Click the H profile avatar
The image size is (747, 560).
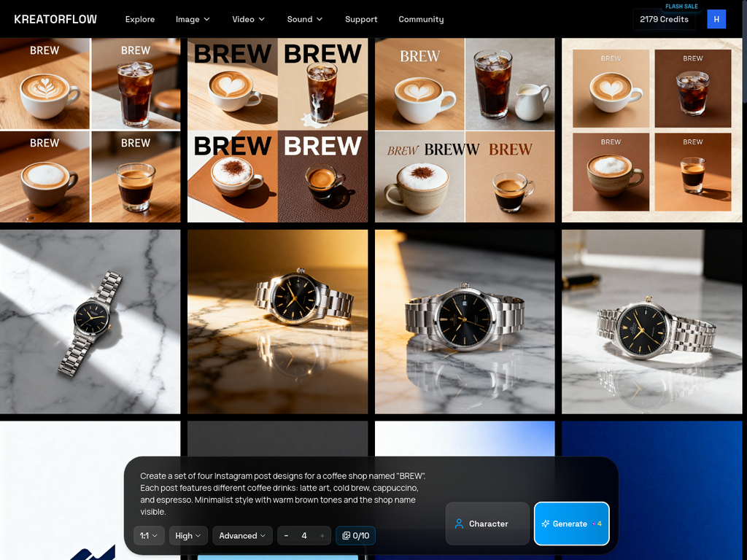point(716,18)
